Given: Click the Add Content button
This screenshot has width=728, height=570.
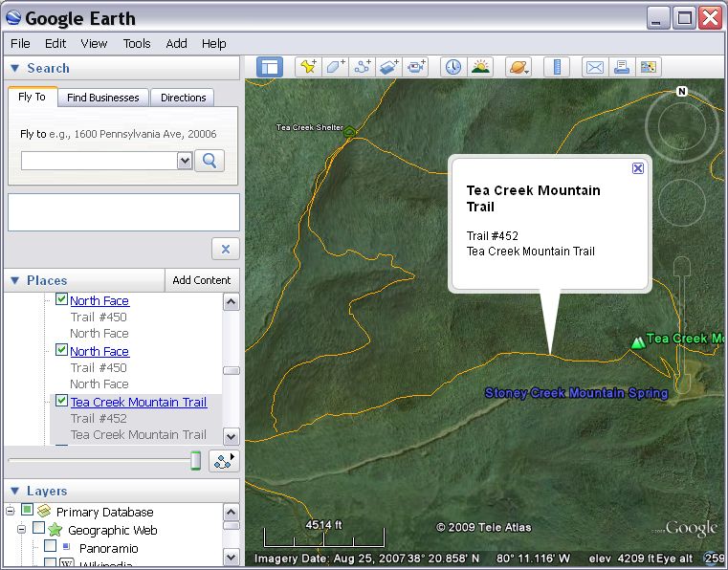Looking at the screenshot, I should click(202, 280).
